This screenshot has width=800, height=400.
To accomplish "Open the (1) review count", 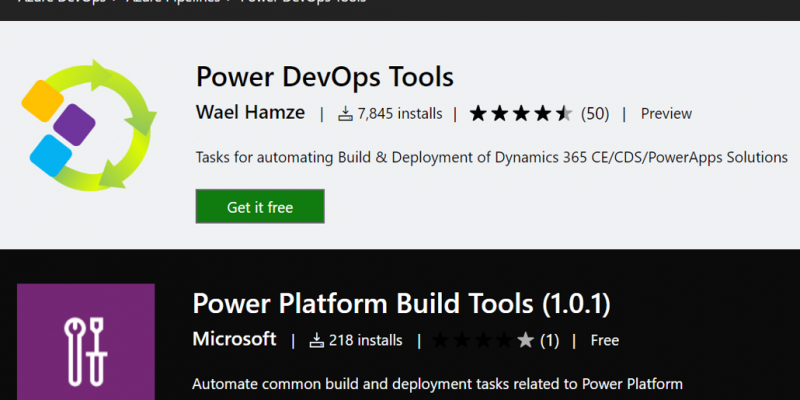I will (x=549, y=340).
